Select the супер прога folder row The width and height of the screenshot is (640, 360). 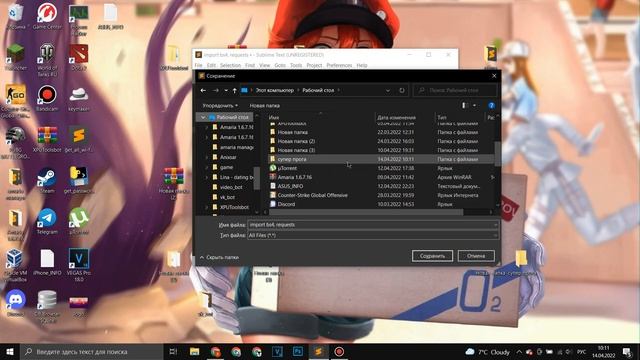point(380,159)
